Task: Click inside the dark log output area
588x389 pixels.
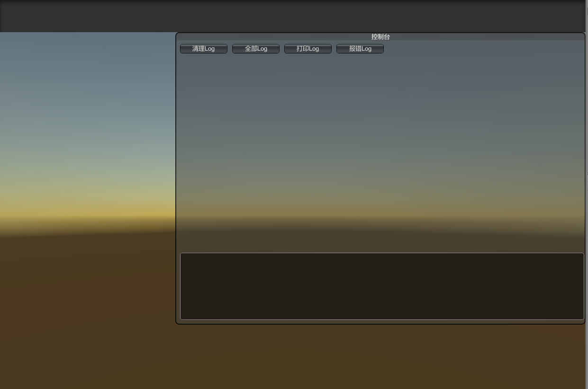Action: pos(382,286)
